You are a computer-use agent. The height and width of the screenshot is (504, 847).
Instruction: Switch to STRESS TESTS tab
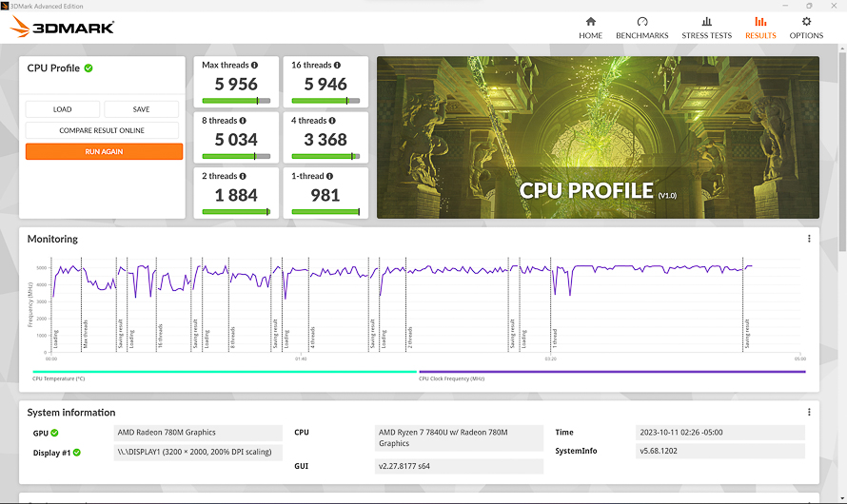(x=706, y=29)
